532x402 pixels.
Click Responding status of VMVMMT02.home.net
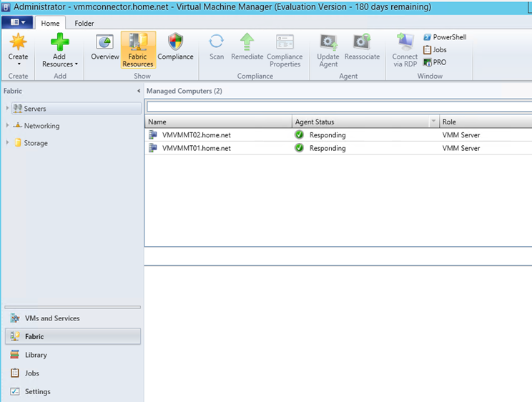click(x=327, y=135)
